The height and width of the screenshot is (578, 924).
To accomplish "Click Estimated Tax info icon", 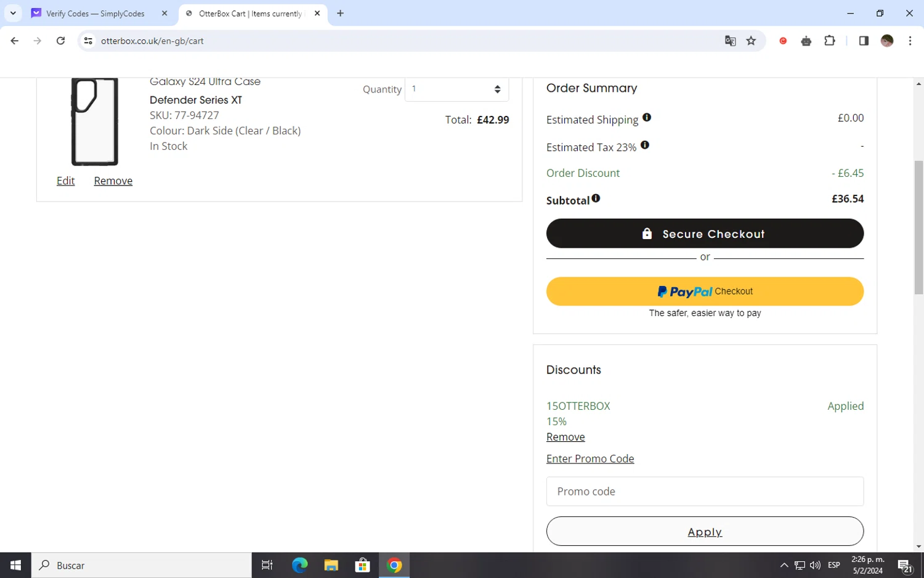I will click(x=645, y=145).
